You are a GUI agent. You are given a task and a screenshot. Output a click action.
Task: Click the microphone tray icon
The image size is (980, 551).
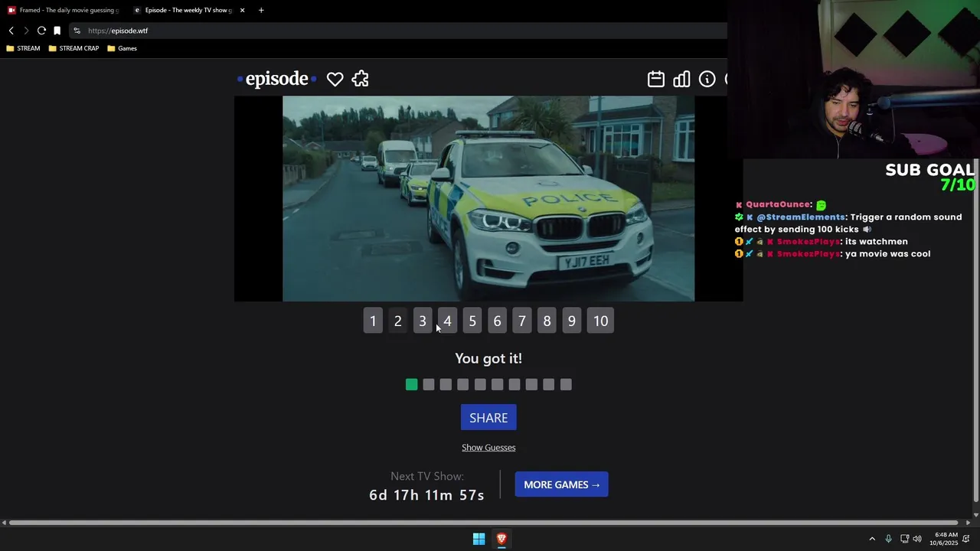click(888, 539)
